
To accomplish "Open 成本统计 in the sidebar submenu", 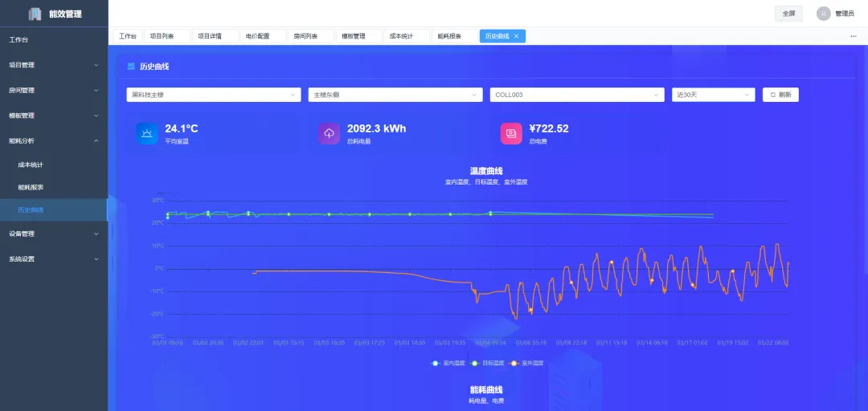I will pos(54,165).
